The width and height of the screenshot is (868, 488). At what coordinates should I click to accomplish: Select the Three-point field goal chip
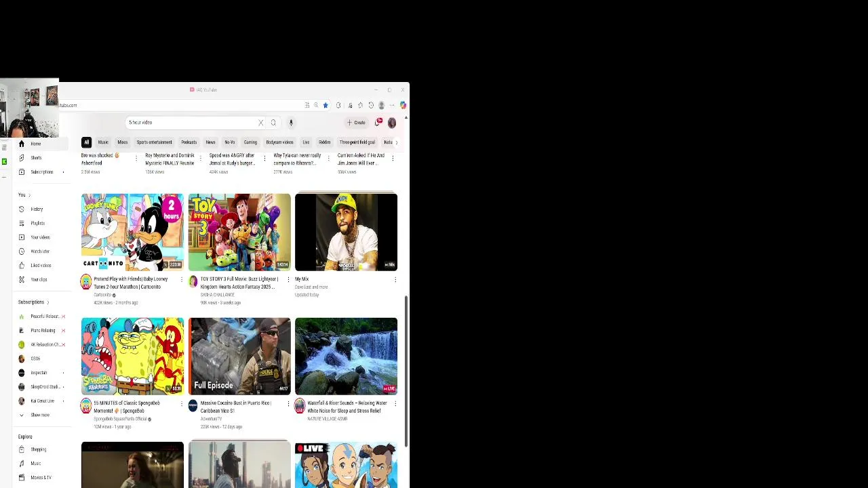pyautogui.click(x=357, y=142)
